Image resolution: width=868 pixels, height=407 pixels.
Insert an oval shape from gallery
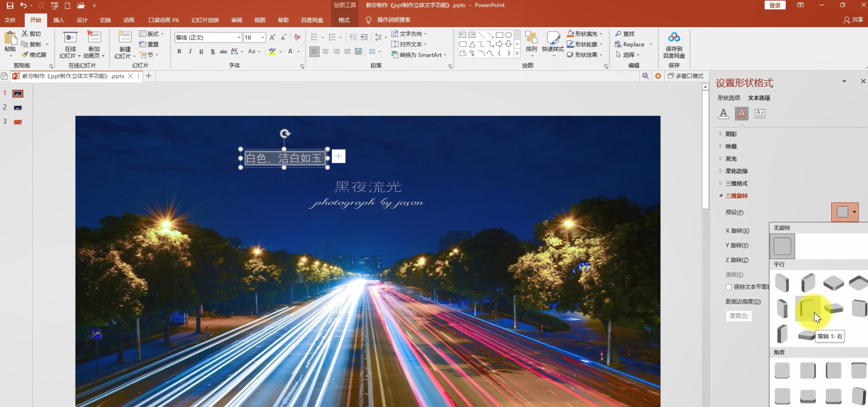tap(508, 35)
